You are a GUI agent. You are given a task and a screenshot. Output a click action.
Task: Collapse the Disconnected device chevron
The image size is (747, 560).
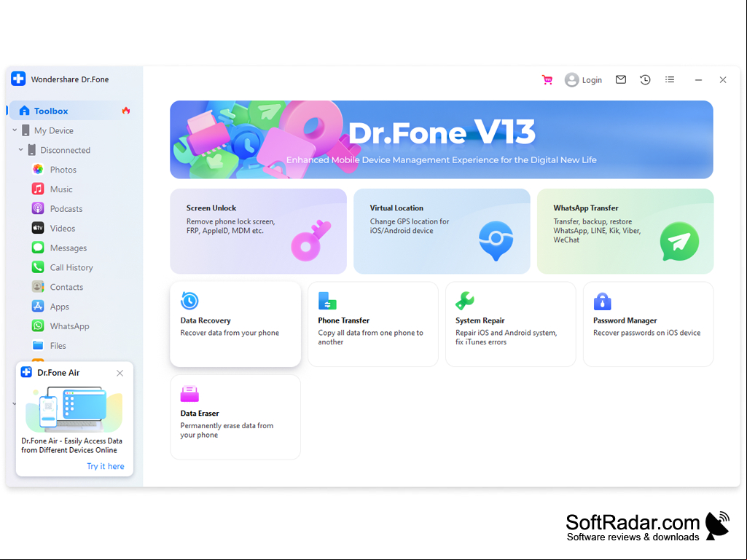click(21, 149)
